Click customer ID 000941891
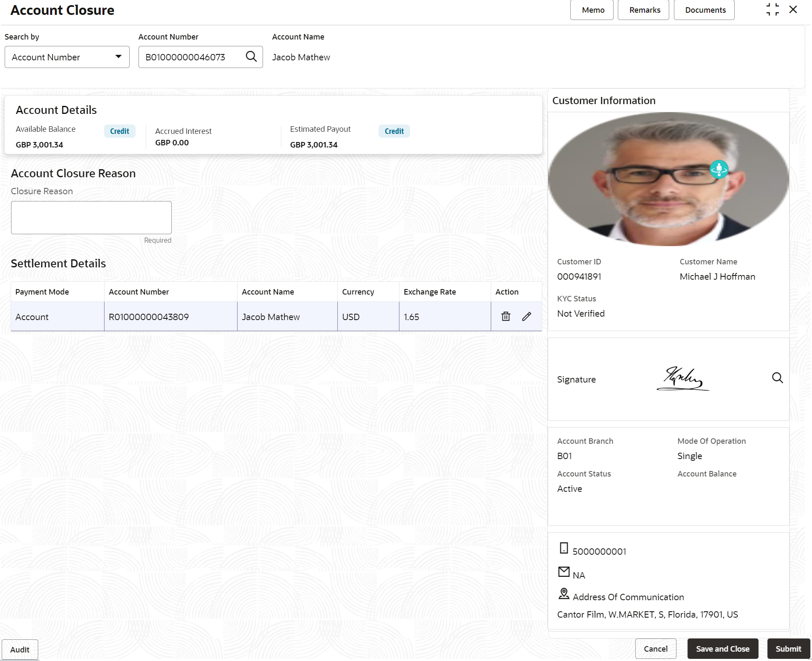Screen dimensions: 812x661 pos(579,276)
